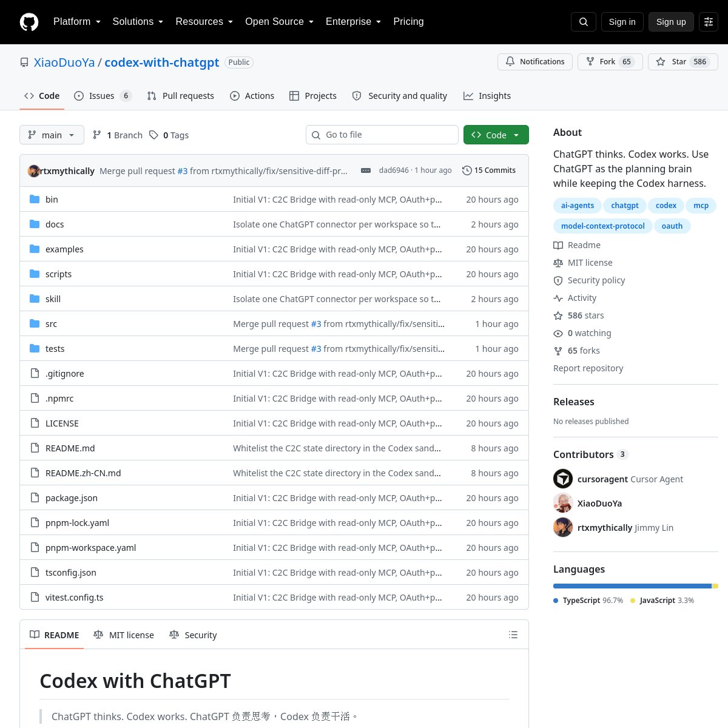728x728 pixels.
Task: Expand the Enterprise menu
Action: point(353,22)
